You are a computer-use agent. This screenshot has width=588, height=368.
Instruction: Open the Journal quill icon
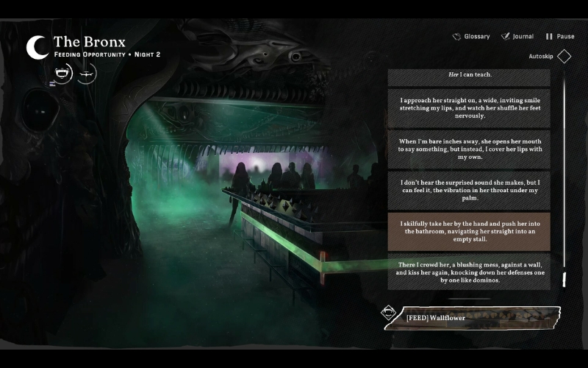[506, 36]
